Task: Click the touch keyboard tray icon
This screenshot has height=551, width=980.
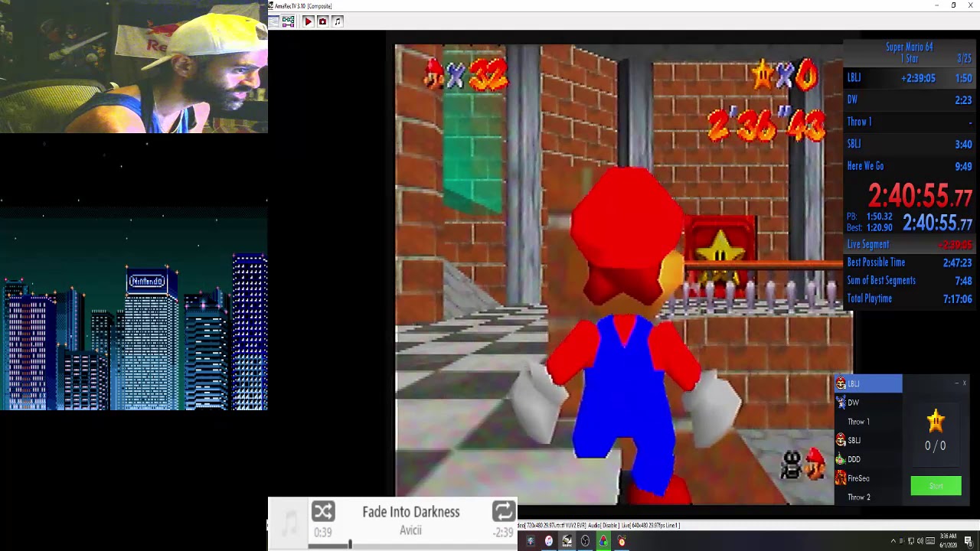Action: click(x=930, y=542)
